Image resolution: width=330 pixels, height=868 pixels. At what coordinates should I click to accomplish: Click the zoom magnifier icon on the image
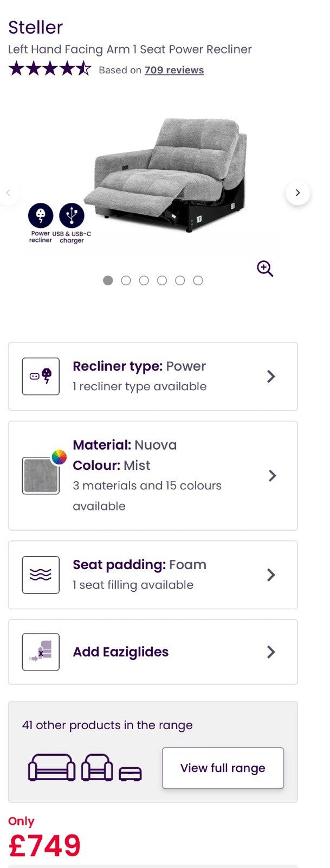pyautogui.click(x=265, y=269)
